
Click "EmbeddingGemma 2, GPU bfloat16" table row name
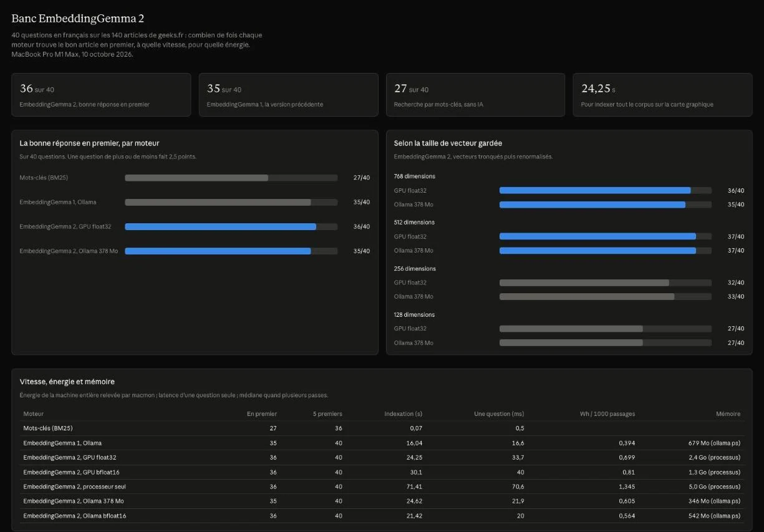point(72,472)
